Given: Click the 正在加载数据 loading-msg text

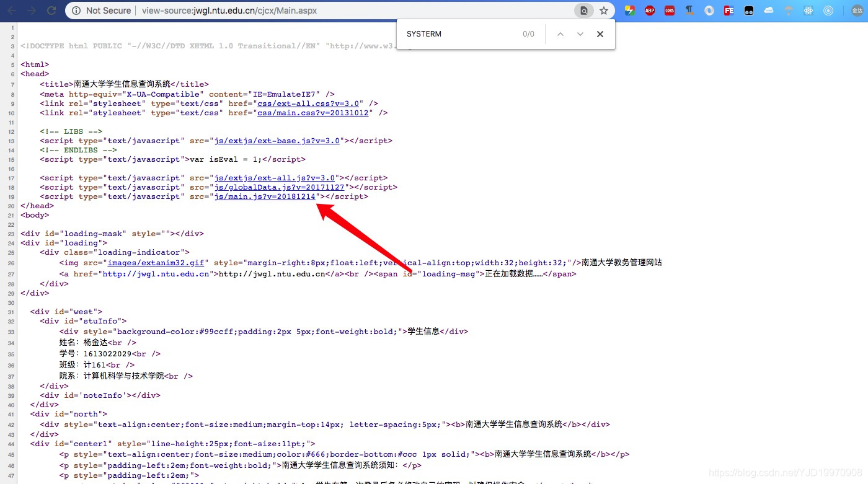Looking at the screenshot, I should (x=514, y=274).
